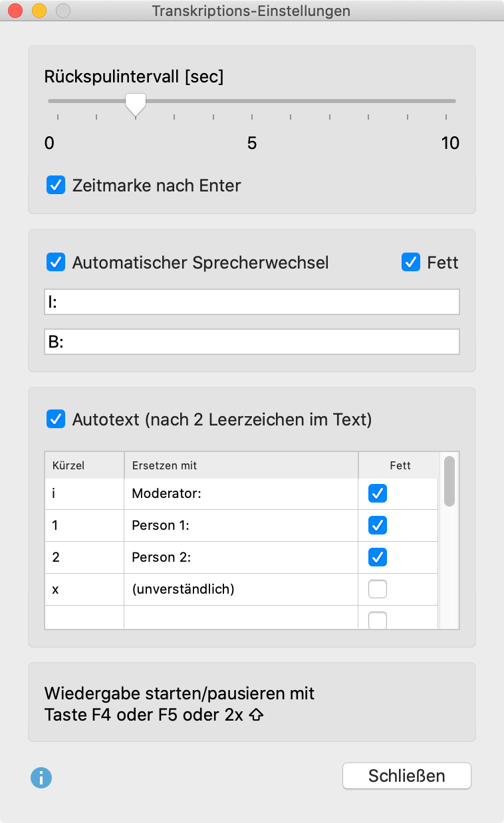Click the Rückspulintervall slider handle

[136, 104]
